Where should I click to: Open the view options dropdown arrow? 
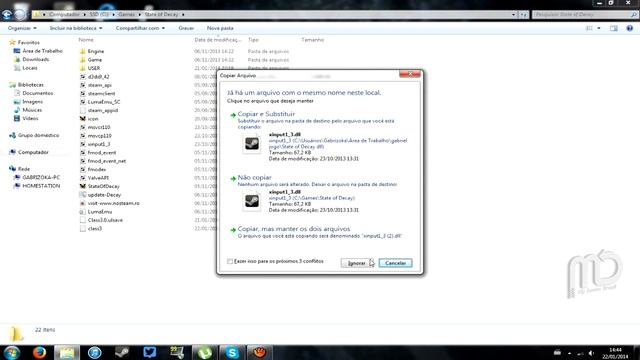tap(599, 28)
